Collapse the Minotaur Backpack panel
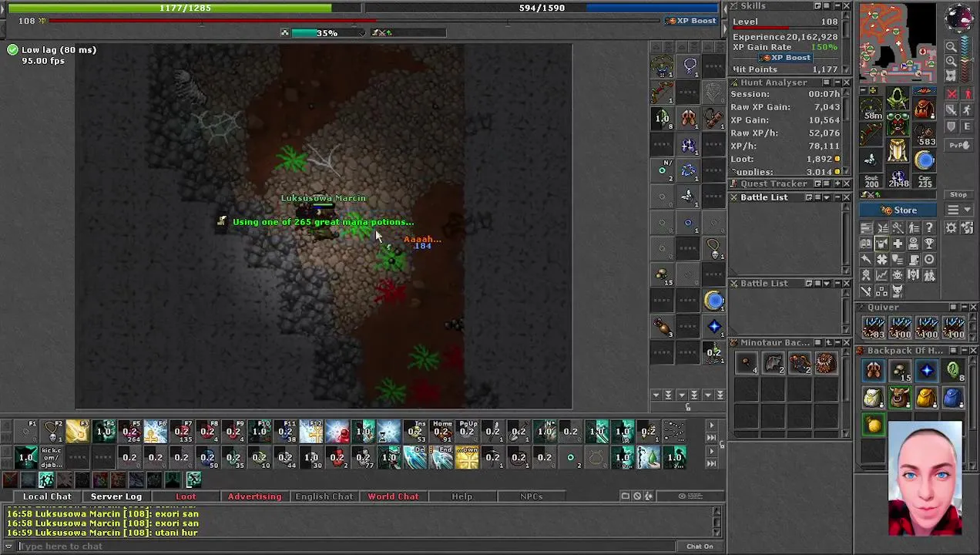980x555 pixels. point(836,342)
